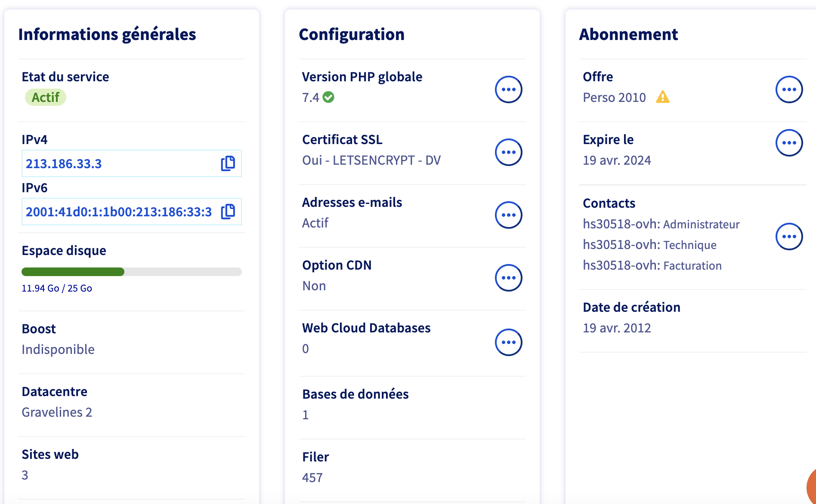Image resolution: width=816 pixels, height=504 pixels.
Task: Expand the Adresses e-mails actions menu
Action: pos(508,215)
